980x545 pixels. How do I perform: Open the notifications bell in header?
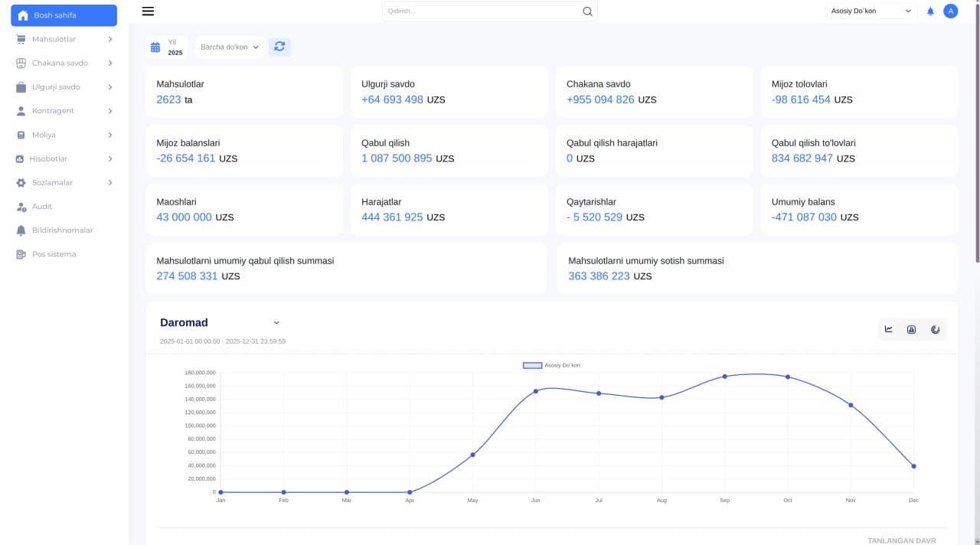coord(930,11)
